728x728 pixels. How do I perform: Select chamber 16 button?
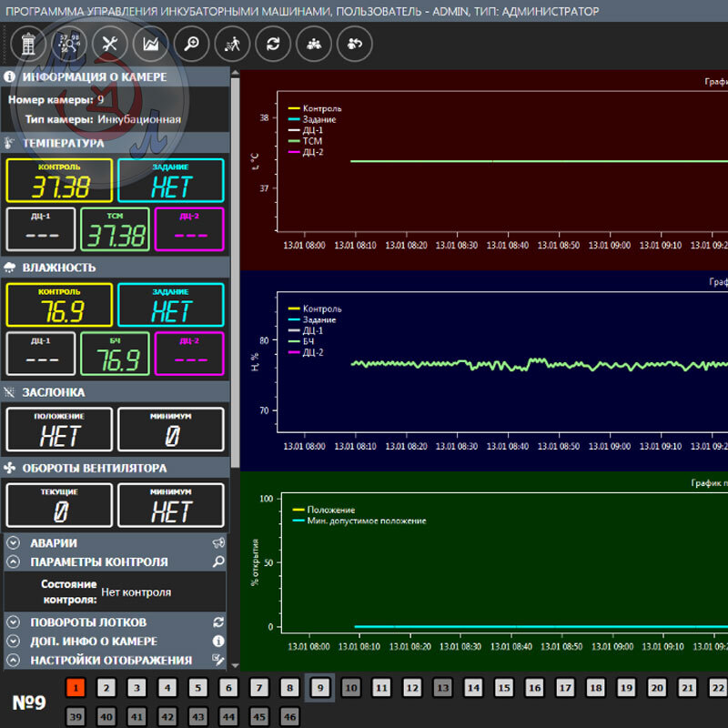(534, 688)
